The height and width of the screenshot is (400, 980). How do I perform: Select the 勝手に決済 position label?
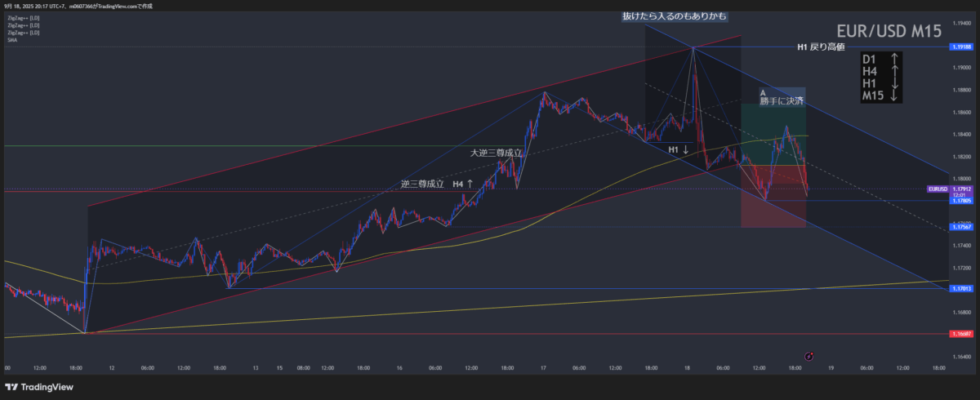pos(782,101)
